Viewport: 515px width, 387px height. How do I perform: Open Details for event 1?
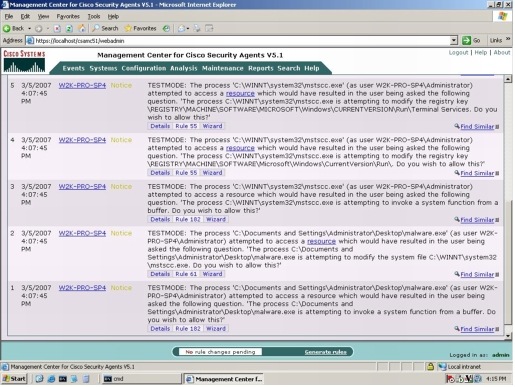point(160,329)
